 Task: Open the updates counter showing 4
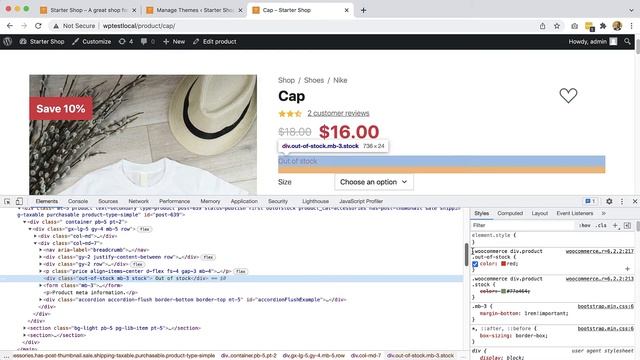click(x=126, y=42)
